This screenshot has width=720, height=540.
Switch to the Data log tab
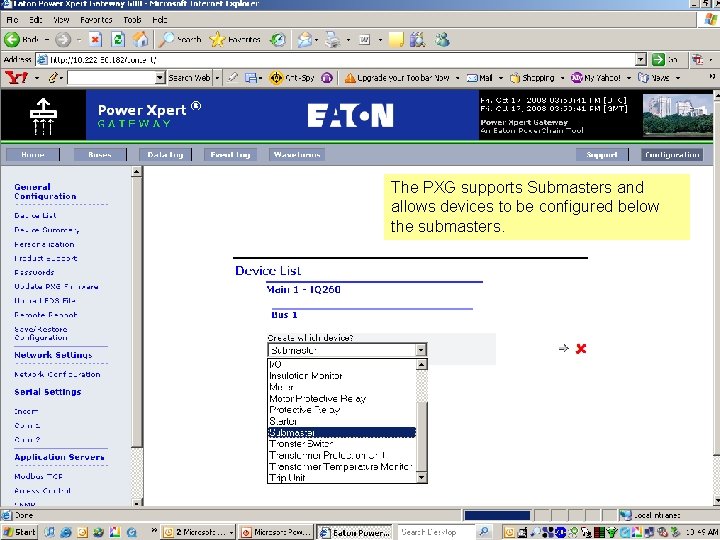point(165,155)
